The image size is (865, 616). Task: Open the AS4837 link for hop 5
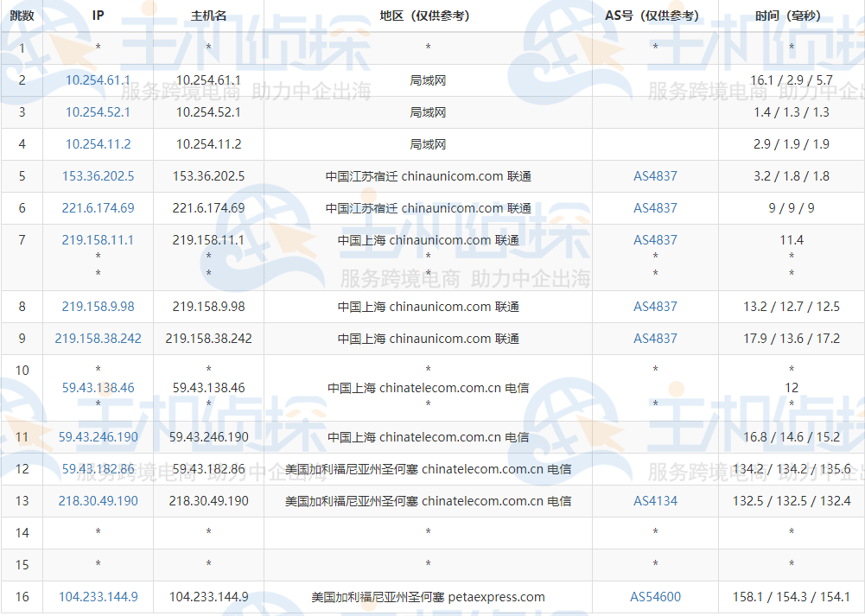pyautogui.click(x=655, y=175)
